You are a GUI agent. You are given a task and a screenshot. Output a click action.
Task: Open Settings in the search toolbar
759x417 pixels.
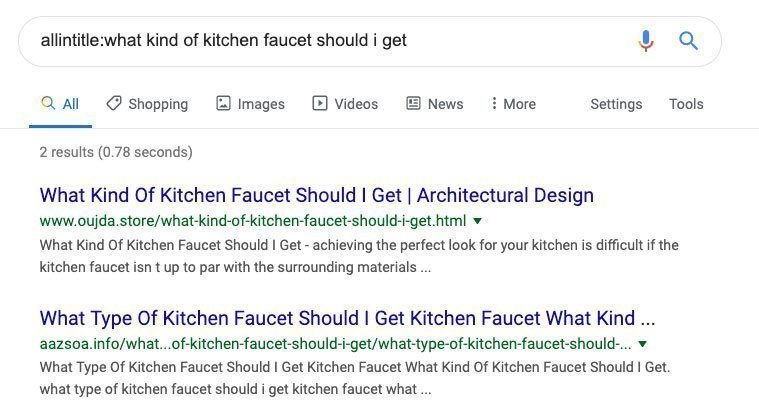click(x=616, y=104)
